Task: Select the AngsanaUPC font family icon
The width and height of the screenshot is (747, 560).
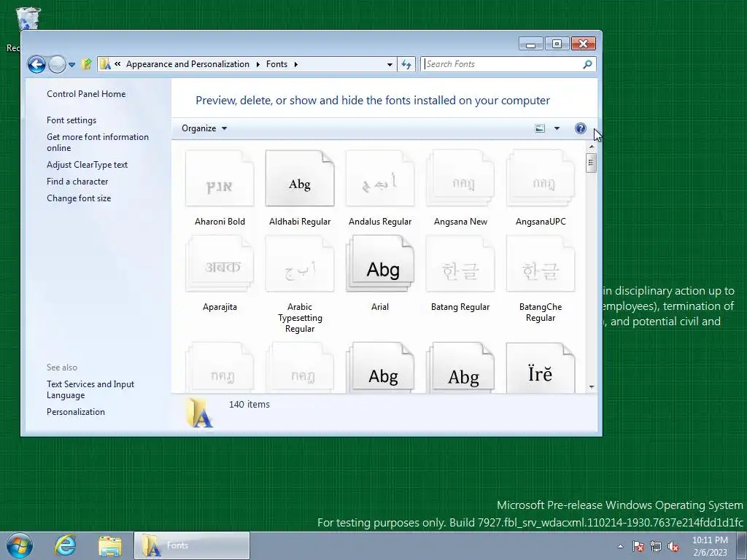Action: pos(541,179)
